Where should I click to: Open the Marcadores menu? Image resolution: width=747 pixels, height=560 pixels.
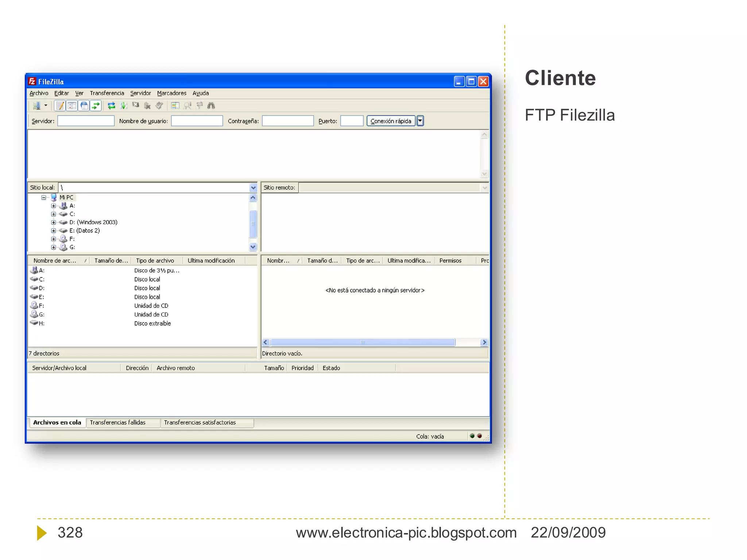(171, 93)
